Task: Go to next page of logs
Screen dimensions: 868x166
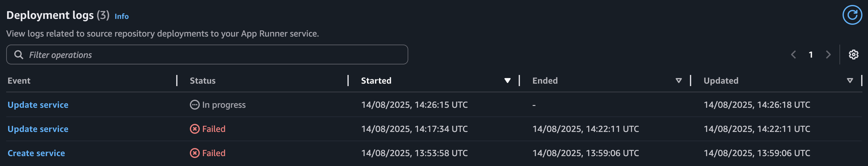Action: [828, 55]
